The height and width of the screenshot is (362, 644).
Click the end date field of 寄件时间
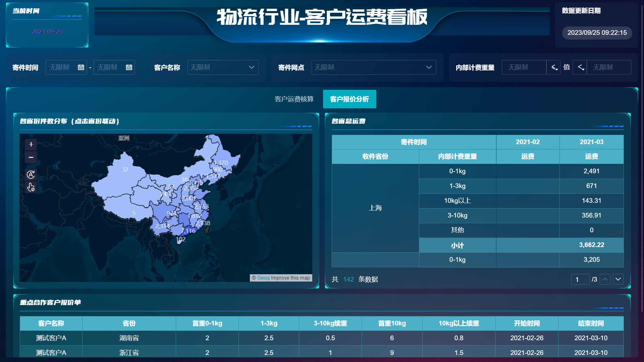click(x=114, y=67)
